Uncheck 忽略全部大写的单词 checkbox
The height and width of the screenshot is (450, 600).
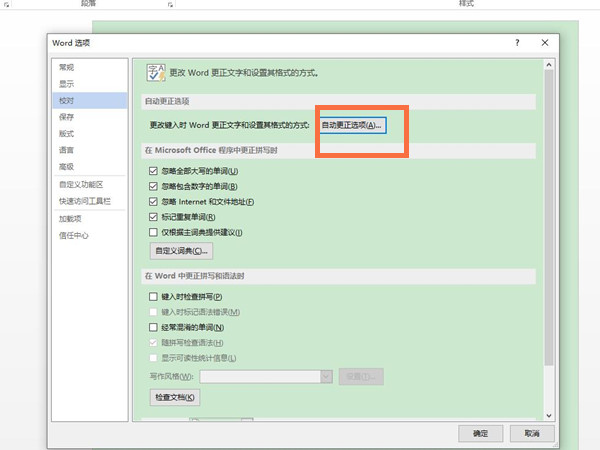[153, 171]
